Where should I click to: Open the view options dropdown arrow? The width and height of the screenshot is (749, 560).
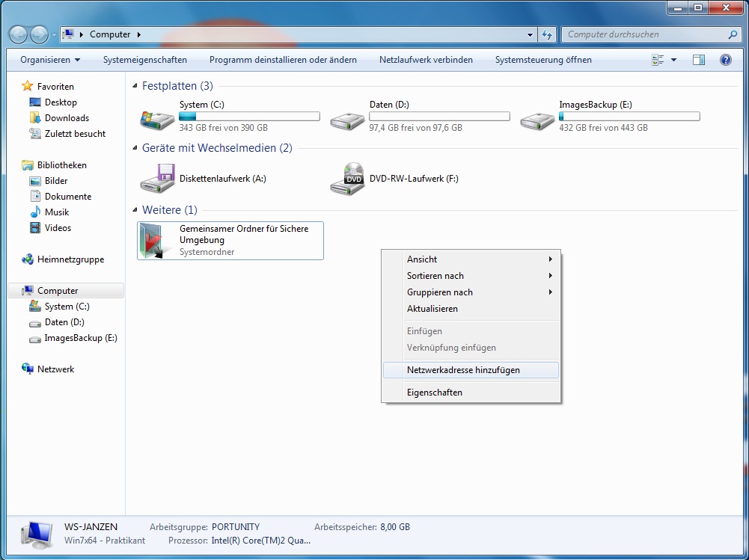point(673,60)
